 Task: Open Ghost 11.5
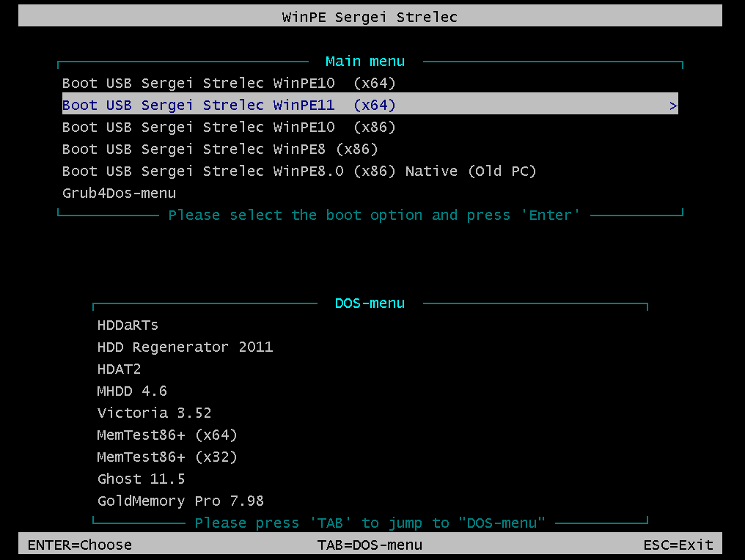point(141,479)
